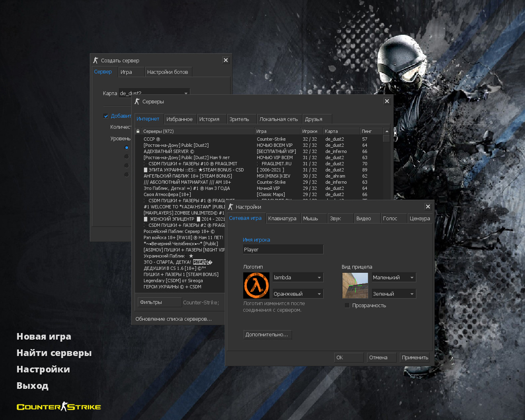Viewport: 525px width, 420px height.
Task: Click the crosshair preview thumbnail
Action: (x=355, y=285)
